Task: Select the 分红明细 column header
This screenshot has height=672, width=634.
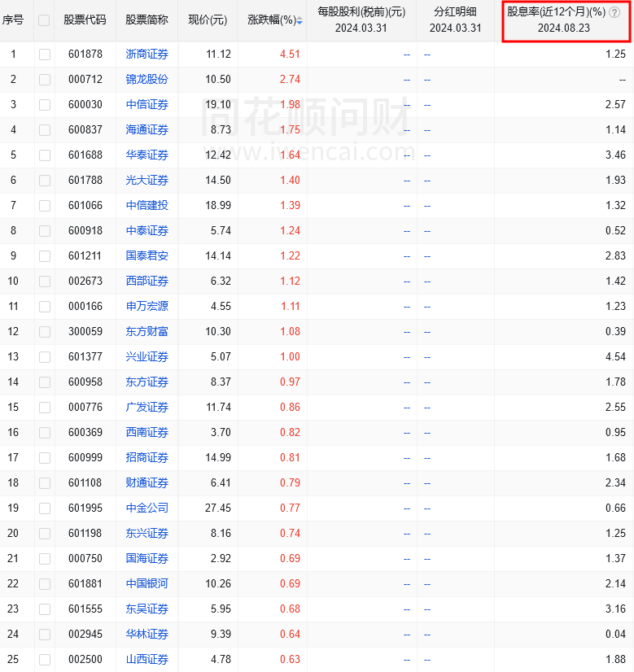Action: (x=455, y=12)
